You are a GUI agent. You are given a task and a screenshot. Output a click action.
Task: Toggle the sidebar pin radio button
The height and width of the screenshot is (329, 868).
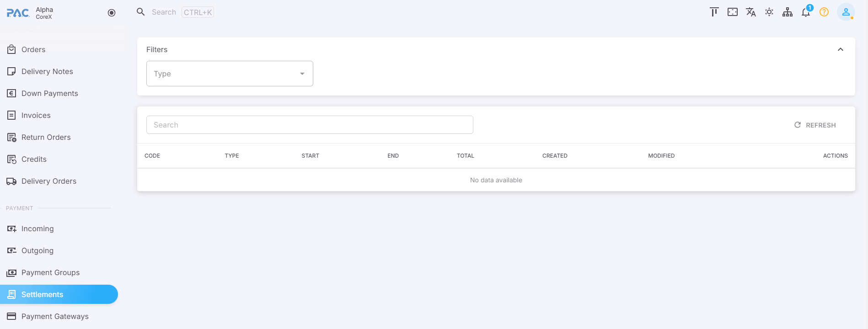pyautogui.click(x=112, y=13)
